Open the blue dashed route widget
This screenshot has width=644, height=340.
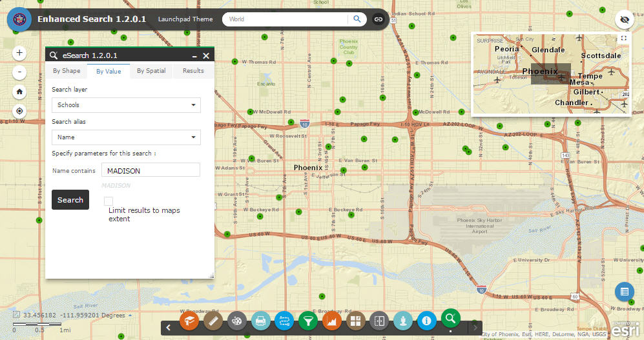point(284,321)
